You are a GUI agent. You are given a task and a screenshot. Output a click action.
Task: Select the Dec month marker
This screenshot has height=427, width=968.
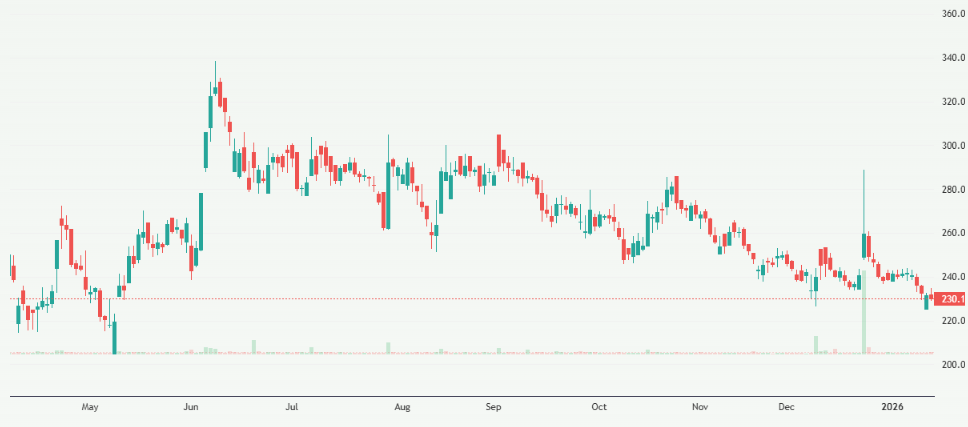click(787, 408)
